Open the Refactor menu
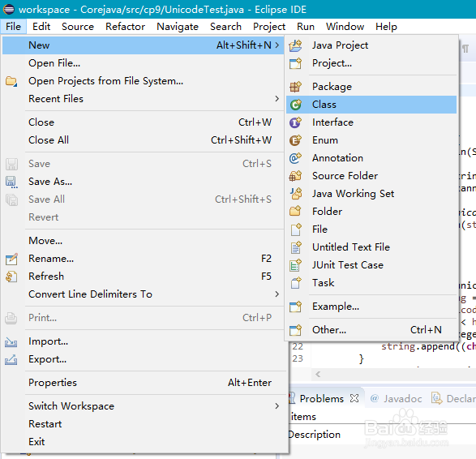Viewport: 476px width, 459px height. pos(125,27)
